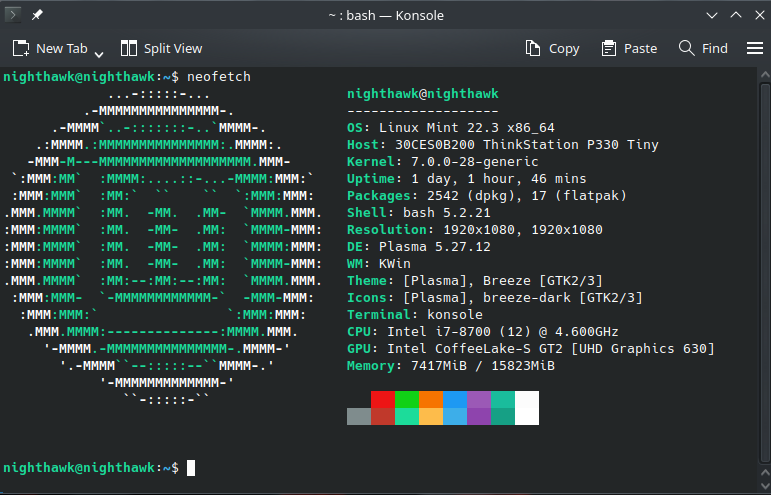The image size is (771, 495).
Task: Click the gray color block
Action: coord(359,416)
